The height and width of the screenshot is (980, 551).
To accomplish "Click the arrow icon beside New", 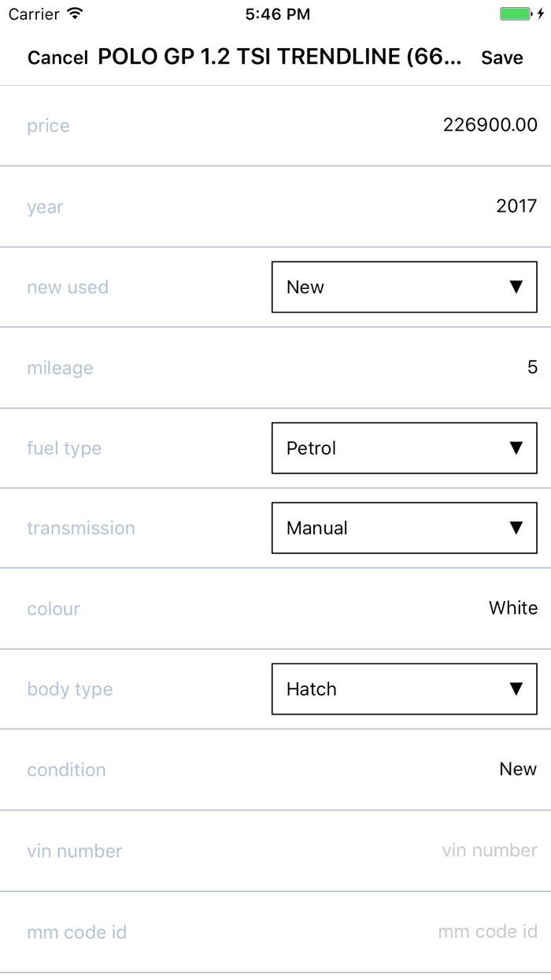I will pyautogui.click(x=516, y=287).
